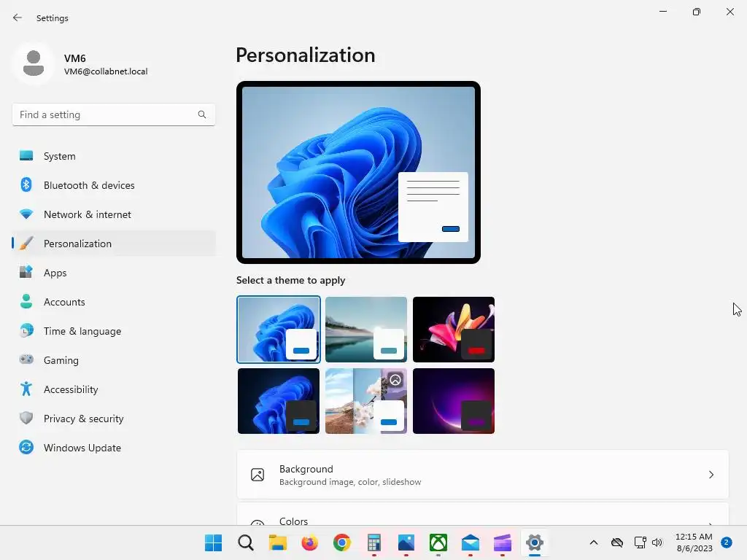Click the Time & language globe icon
This screenshot has height=560, width=747.
click(x=26, y=330)
